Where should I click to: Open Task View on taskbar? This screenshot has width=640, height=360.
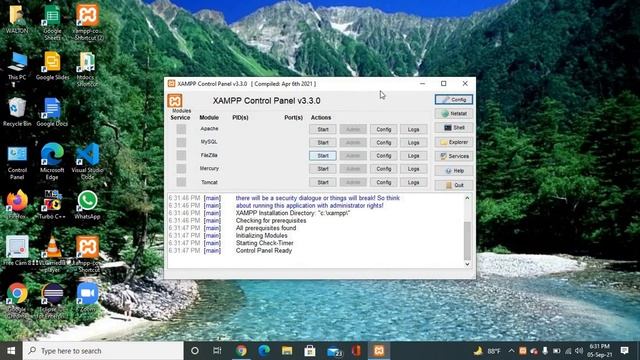pyautogui.click(x=217, y=351)
